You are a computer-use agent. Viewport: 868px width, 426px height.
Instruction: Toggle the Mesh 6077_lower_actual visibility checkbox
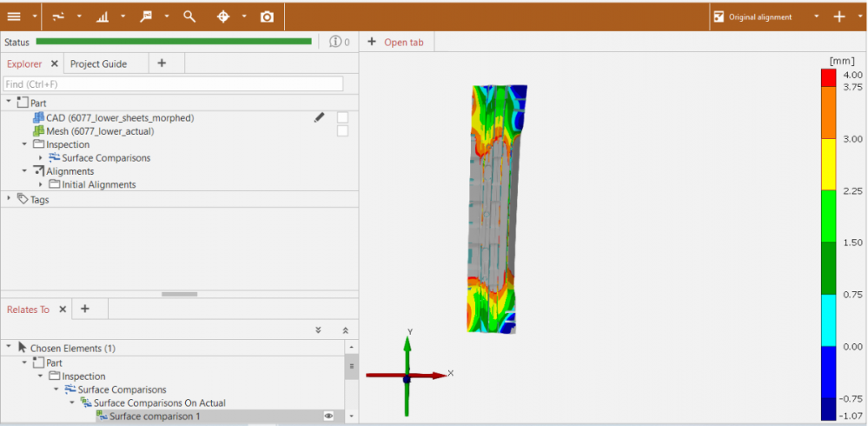pos(343,131)
